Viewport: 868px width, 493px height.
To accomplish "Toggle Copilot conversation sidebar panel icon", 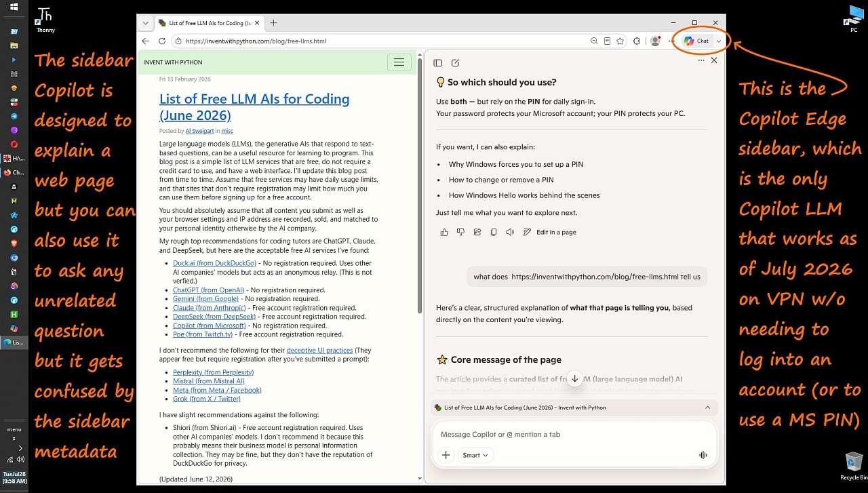I will [438, 62].
